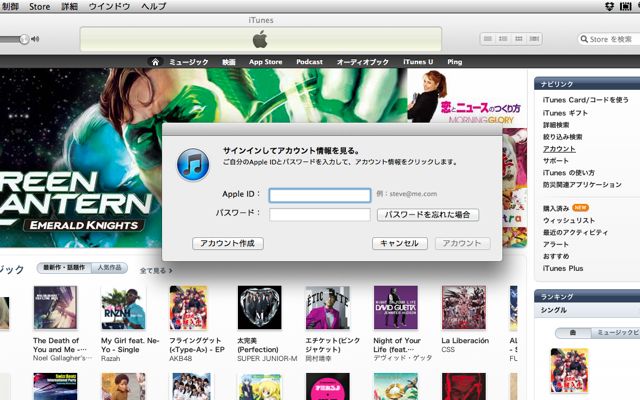Open iTunes Card/コードを使う link
This screenshot has width=640, height=400.
(x=585, y=100)
